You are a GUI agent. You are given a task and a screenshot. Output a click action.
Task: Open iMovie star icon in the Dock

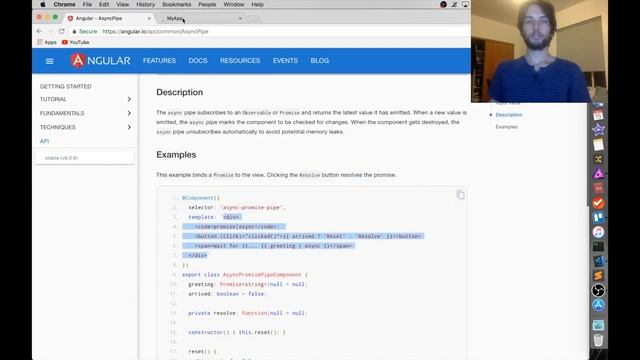point(598,130)
